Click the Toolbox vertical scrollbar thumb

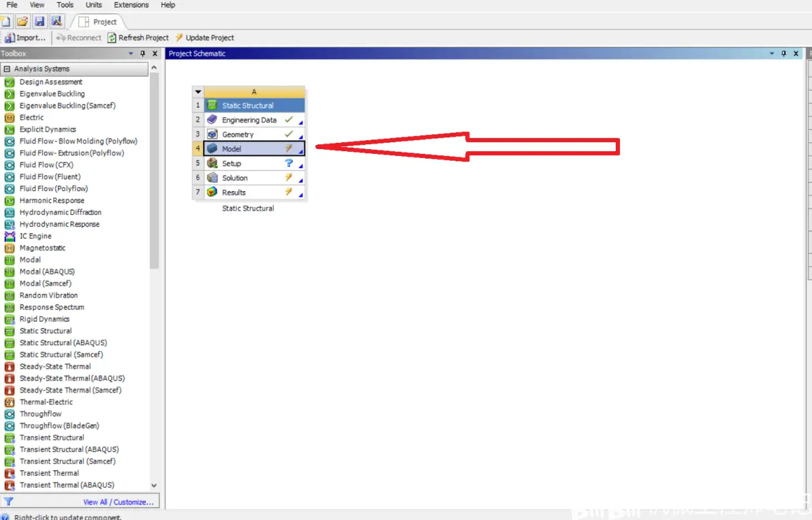coord(154,171)
